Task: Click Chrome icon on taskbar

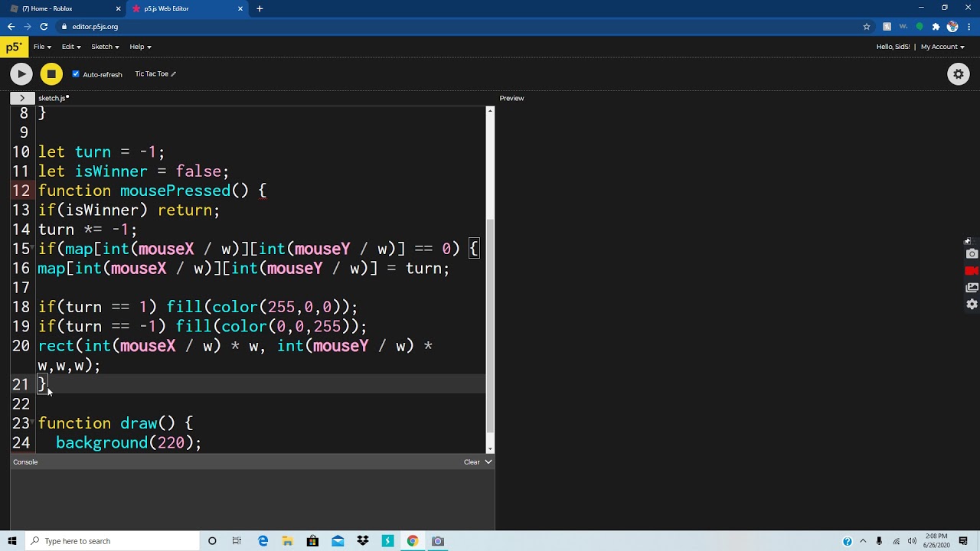Action: click(x=413, y=541)
